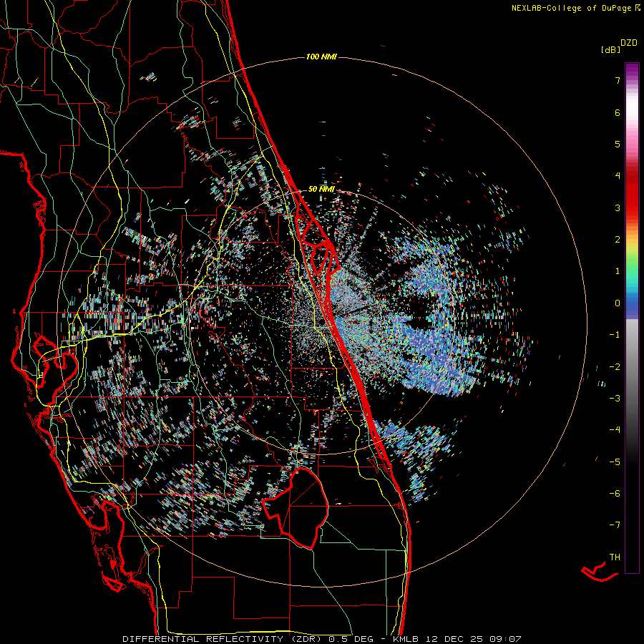Click the -7 dB legend label
The height and width of the screenshot is (644, 644).
coord(615,525)
